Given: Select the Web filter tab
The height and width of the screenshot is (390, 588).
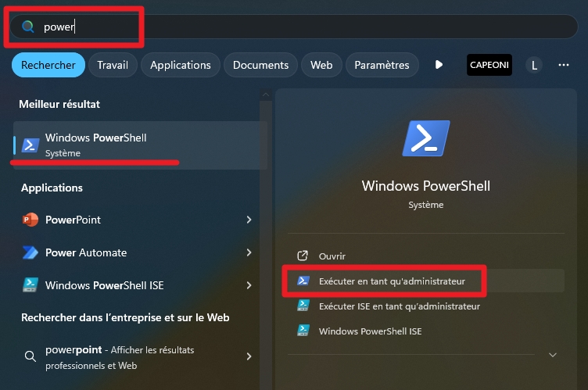Looking at the screenshot, I should (321, 65).
